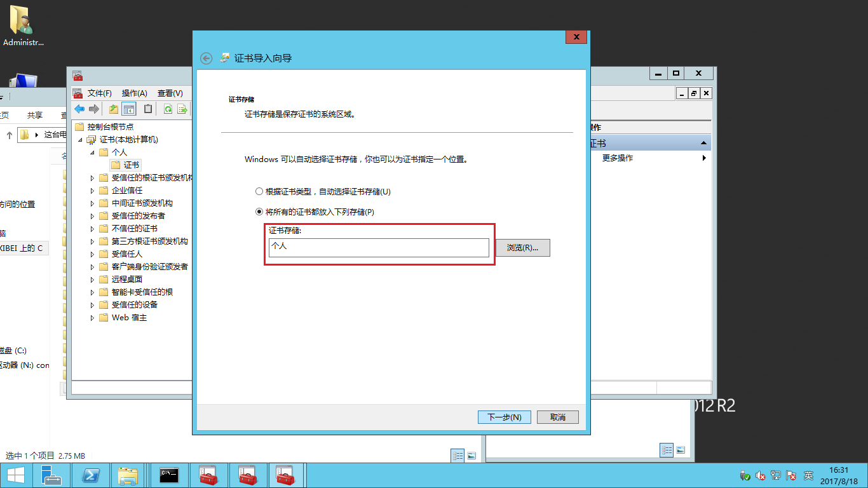Toggle show/hide console tree icon
The image size is (868, 488).
click(x=129, y=109)
